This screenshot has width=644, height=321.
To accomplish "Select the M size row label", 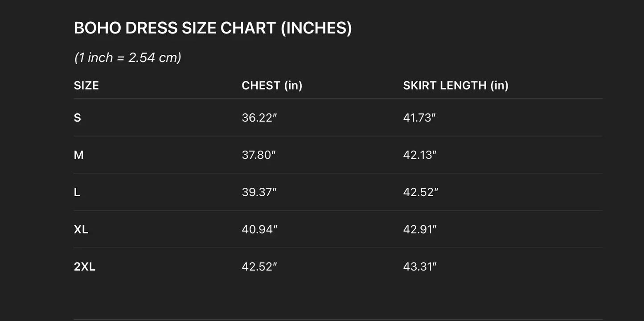I will tap(79, 155).
